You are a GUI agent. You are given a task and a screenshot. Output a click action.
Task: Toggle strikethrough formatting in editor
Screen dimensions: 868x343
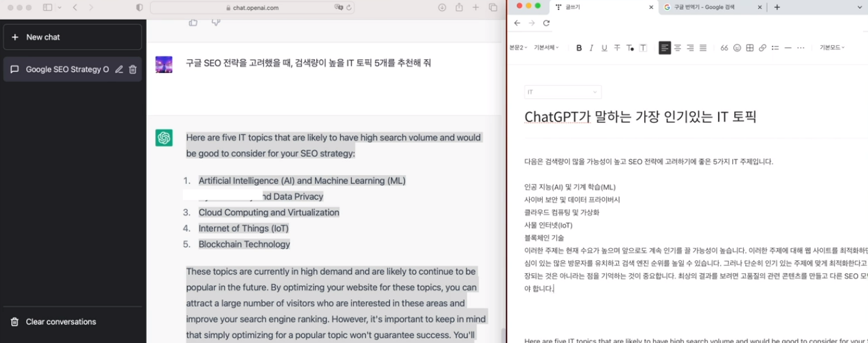click(x=617, y=48)
